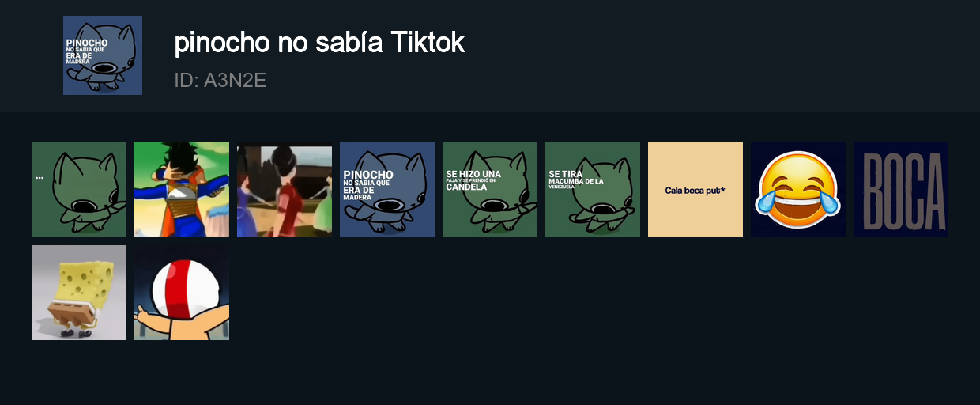Screen dimensions: 980x405
Task: Click the pack title 'pinocho no sabía Tiktok'
Action: coord(319,43)
